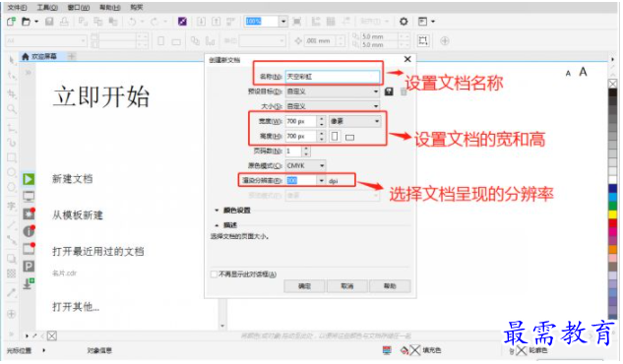Viewport: 623px width, 364px height.
Task: Choose portrait page icon in the property bar
Action: click(160, 41)
